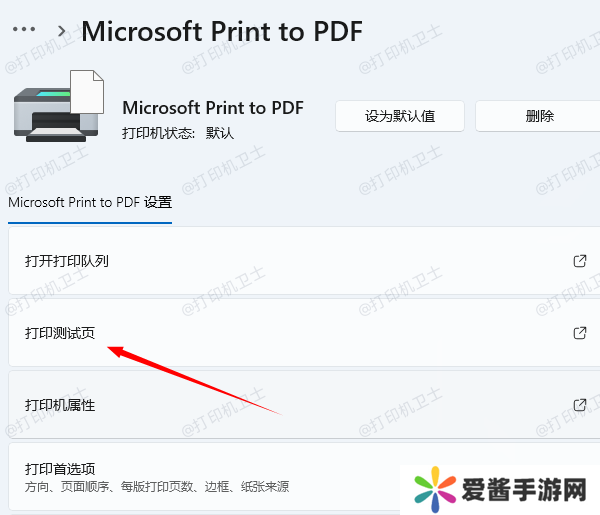Click the paper sheet on printer icon
Viewport: 600px width, 515px height.
(x=87, y=91)
